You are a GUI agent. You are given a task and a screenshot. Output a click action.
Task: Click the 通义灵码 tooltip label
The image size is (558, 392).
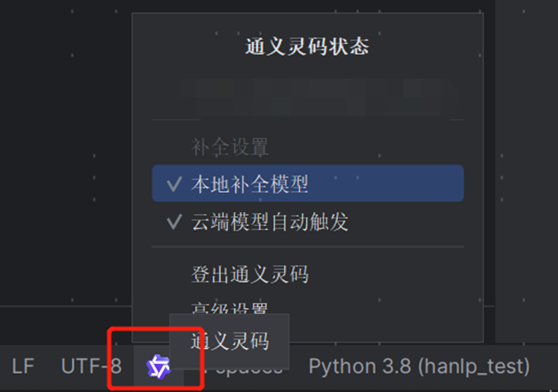pos(229,341)
